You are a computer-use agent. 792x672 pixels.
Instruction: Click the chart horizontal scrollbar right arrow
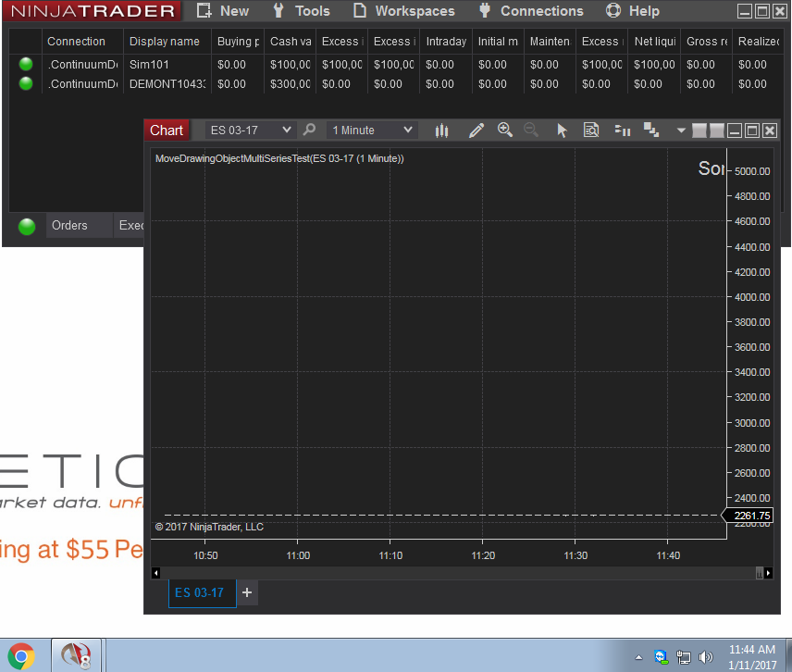click(768, 573)
